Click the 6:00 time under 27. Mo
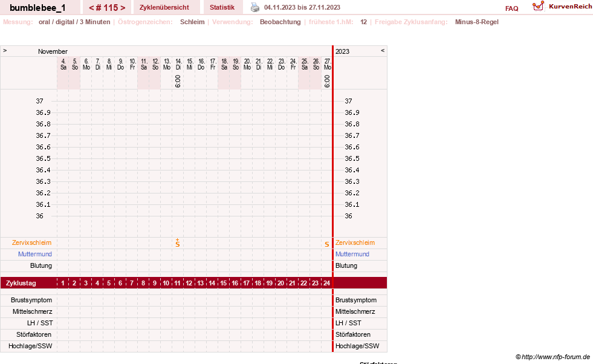593x364 pixels. coord(327,82)
